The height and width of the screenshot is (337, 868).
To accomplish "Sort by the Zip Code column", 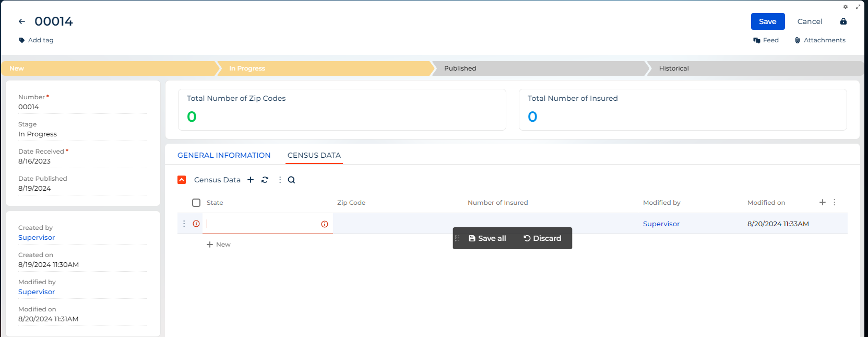I will coord(351,203).
